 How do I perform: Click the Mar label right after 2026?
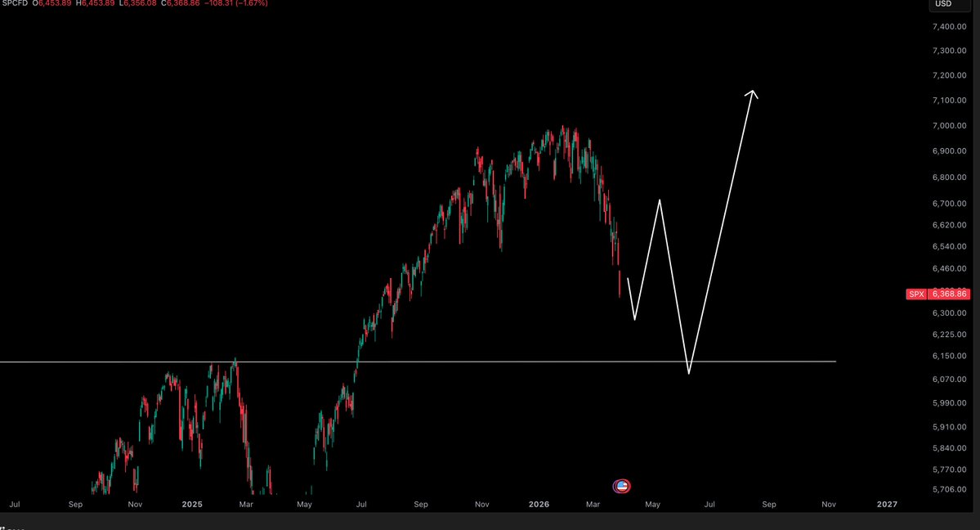[593, 505]
